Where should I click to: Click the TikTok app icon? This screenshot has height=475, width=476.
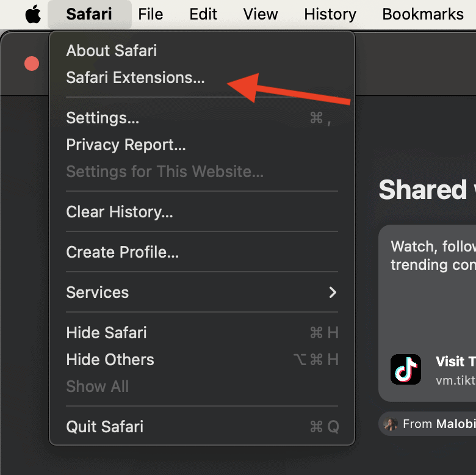coord(406,369)
